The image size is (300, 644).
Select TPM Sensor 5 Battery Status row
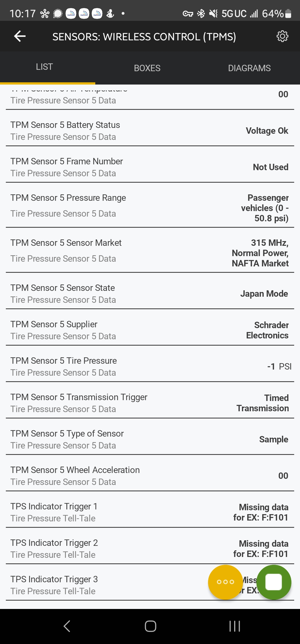pos(150,131)
